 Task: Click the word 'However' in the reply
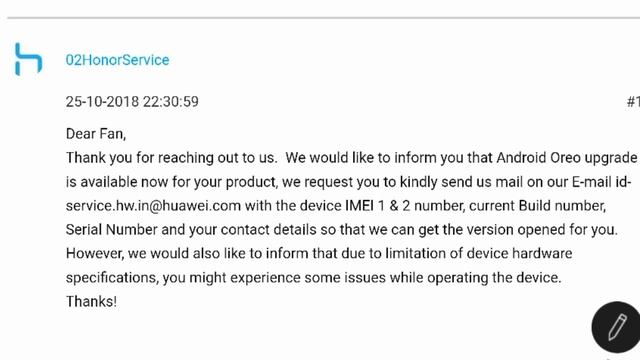[x=93, y=253]
